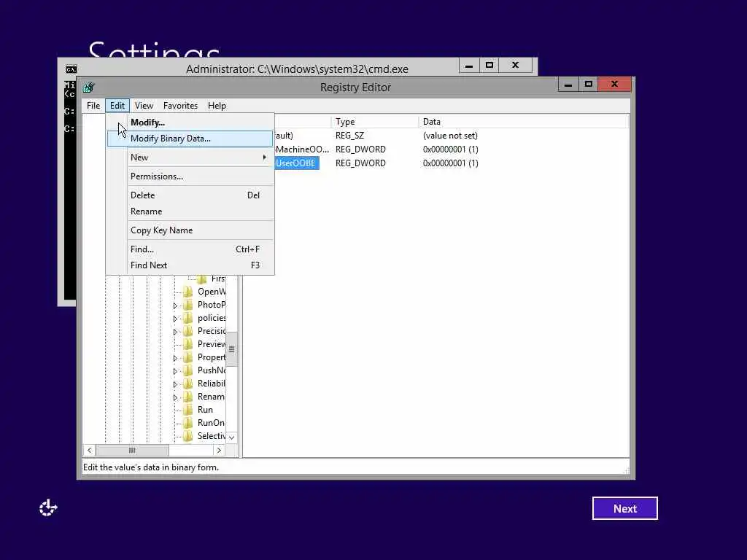Image resolution: width=747 pixels, height=560 pixels.
Task: Click the Type column header
Action: click(x=374, y=122)
